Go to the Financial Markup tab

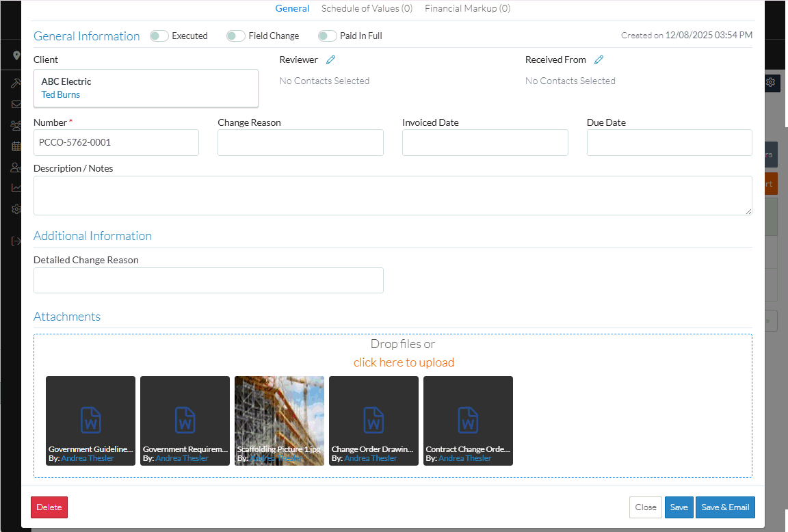(467, 9)
